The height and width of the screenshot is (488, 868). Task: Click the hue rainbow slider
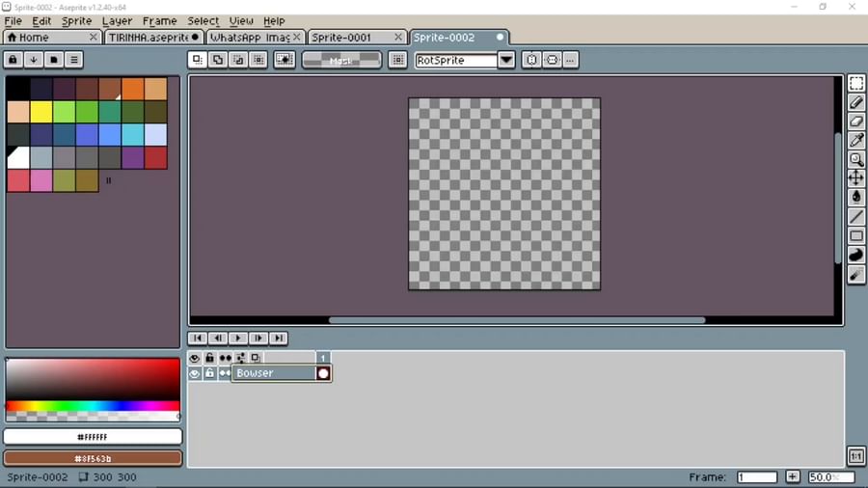pyautogui.click(x=93, y=406)
